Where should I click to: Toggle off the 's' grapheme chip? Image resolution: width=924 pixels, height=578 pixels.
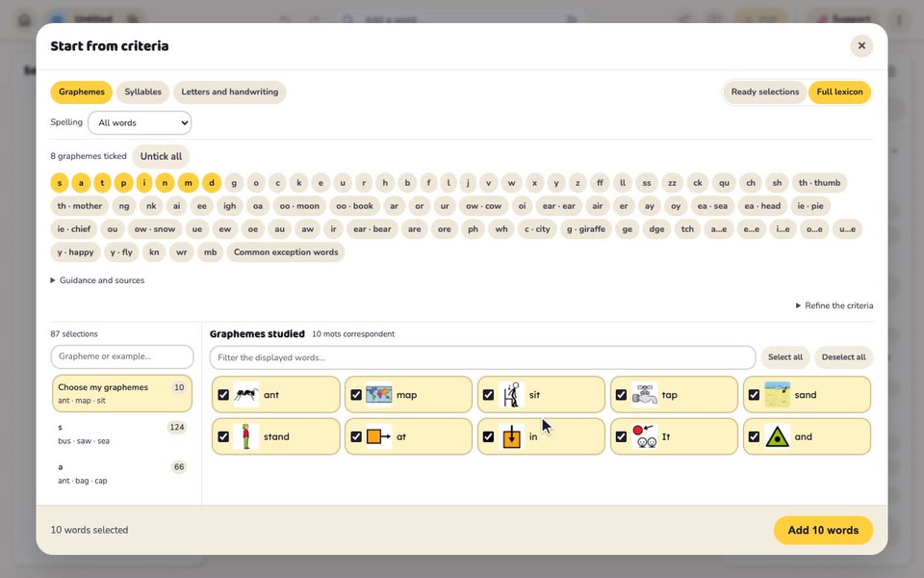click(x=60, y=183)
